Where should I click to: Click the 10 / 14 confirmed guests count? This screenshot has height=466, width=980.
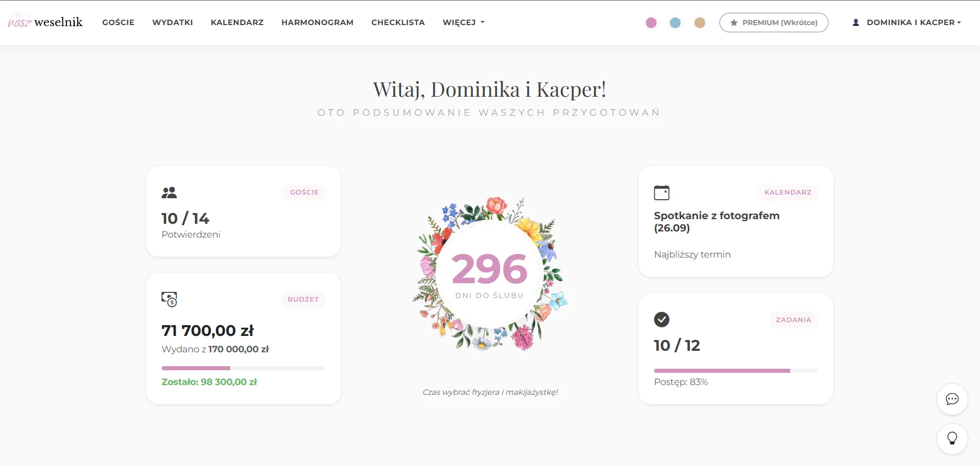[185, 219]
